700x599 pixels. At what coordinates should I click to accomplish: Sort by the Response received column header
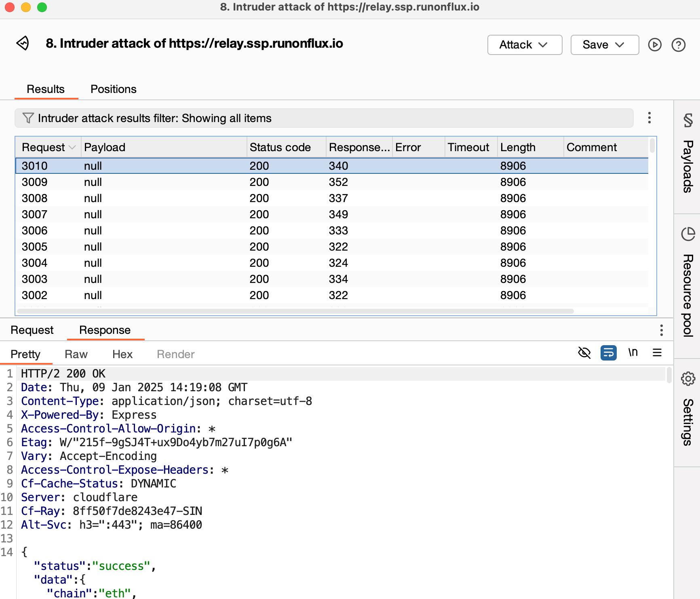point(359,147)
